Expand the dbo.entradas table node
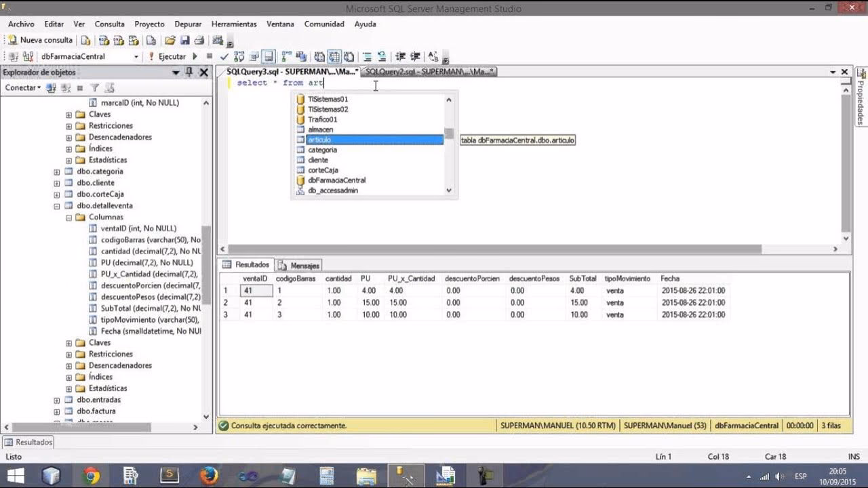 (57, 400)
